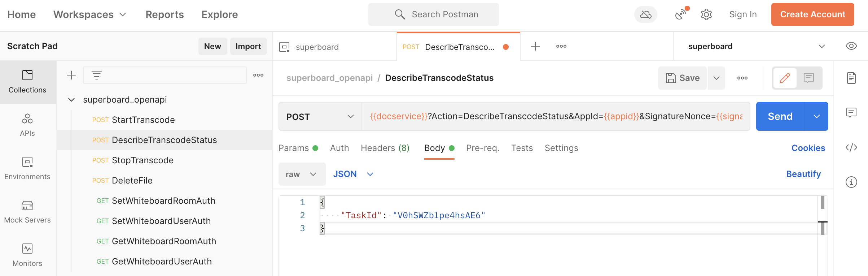Switch to pencil edit mode
The height and width of the screenshot is (276, 868).
(785, 78)
